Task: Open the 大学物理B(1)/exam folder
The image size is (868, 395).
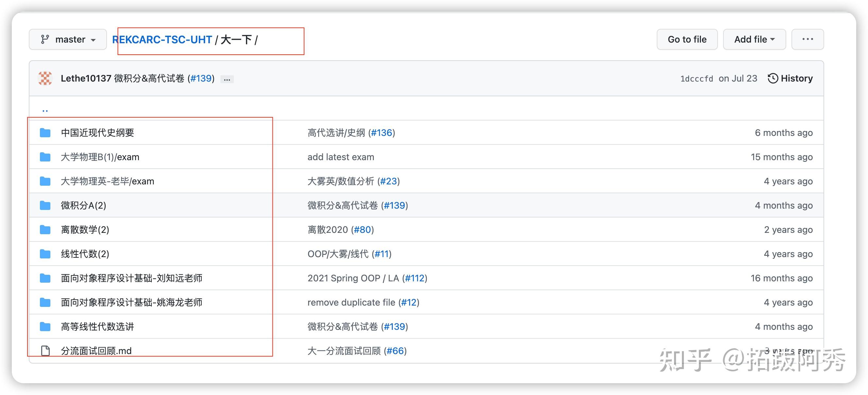Action: click(100, 157)
